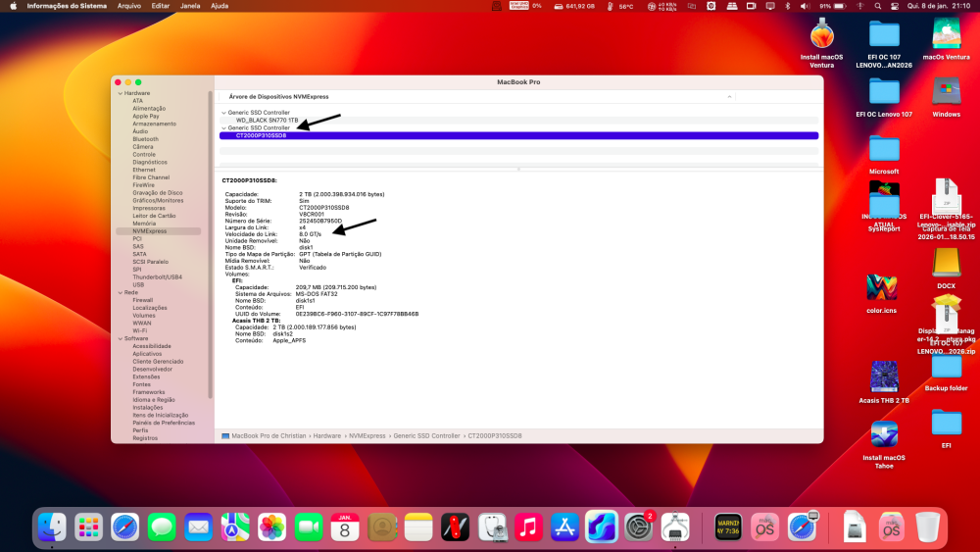Open Calendar showing JAN 8
980x552 pixels.
coord(345,527)
